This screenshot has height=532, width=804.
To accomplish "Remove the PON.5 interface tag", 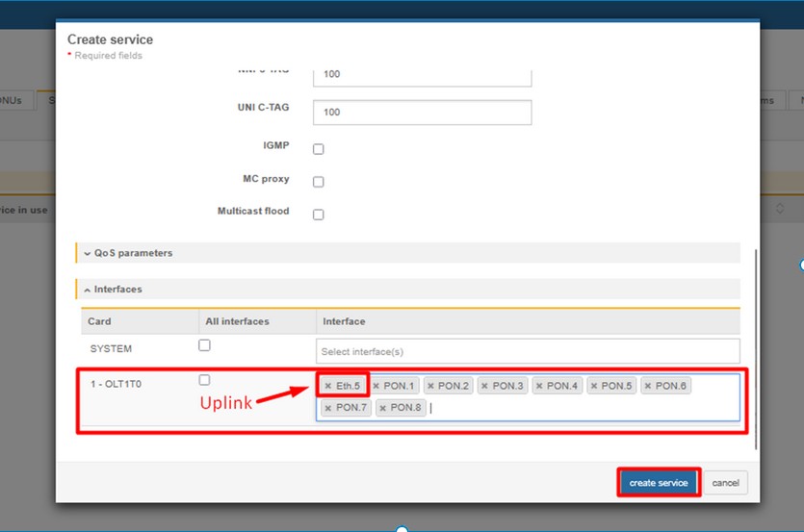I will pos(594,386).
